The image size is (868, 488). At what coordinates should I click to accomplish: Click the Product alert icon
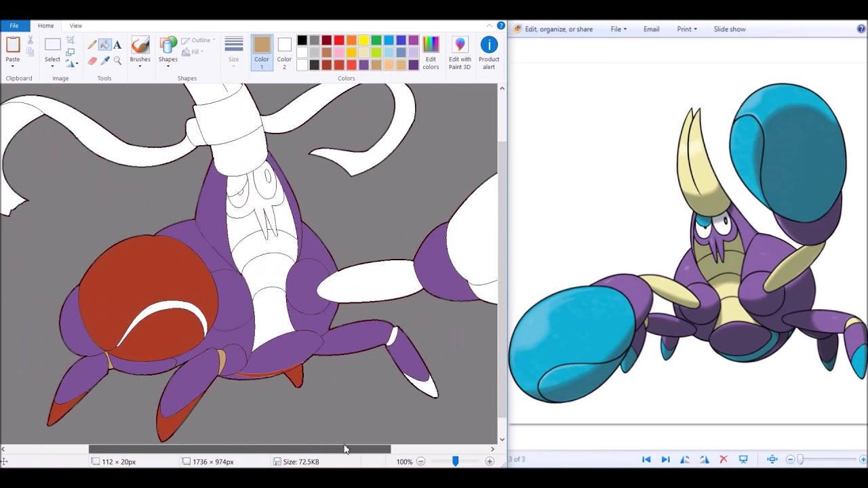click(489, 53)
